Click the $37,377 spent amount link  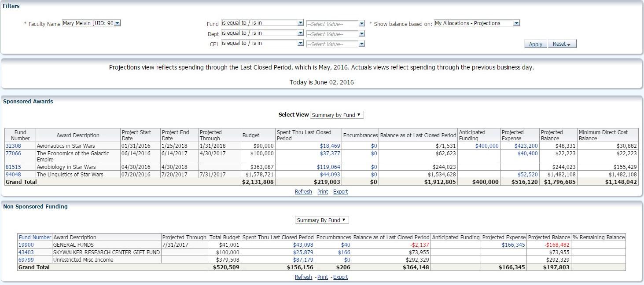click(x=330, y=153)
